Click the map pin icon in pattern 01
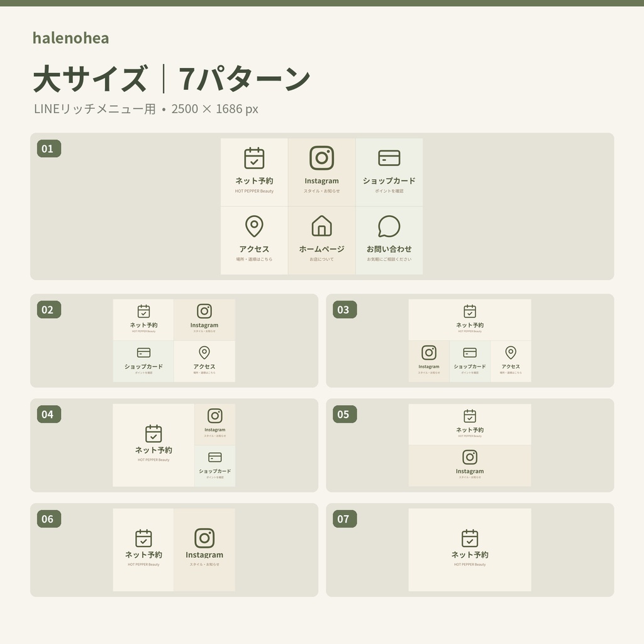The height and width of the screenshot is (644, 644). [254, 226]
